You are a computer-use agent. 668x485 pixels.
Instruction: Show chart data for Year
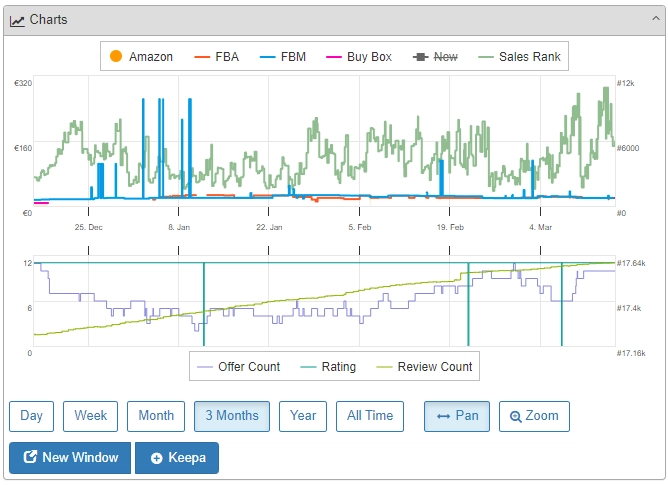[x=303, y=416]
